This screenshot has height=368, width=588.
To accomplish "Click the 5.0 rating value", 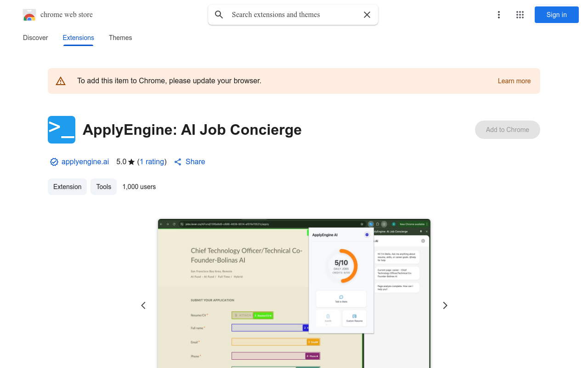I will (x=121, y=162).
